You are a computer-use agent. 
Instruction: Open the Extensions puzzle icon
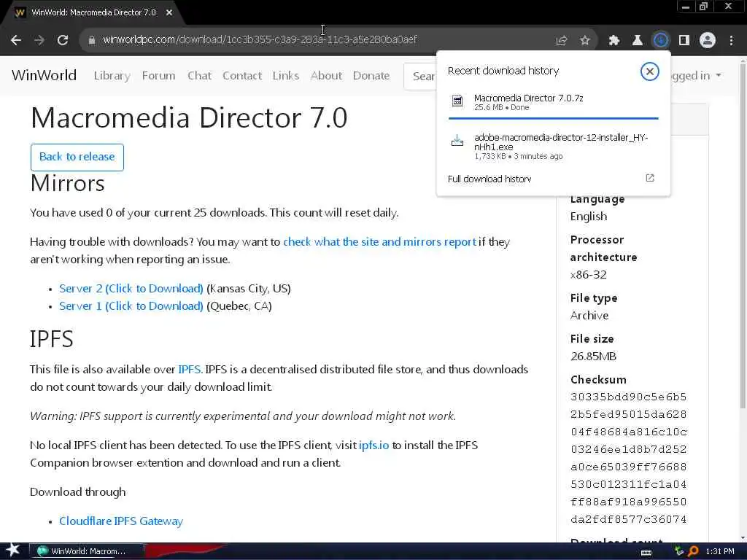pos(614,41)
